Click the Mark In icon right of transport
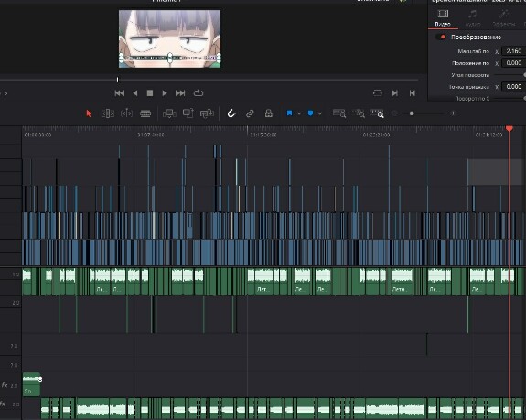The height and width of the screenshot is (420, 526). pos(395,93)
